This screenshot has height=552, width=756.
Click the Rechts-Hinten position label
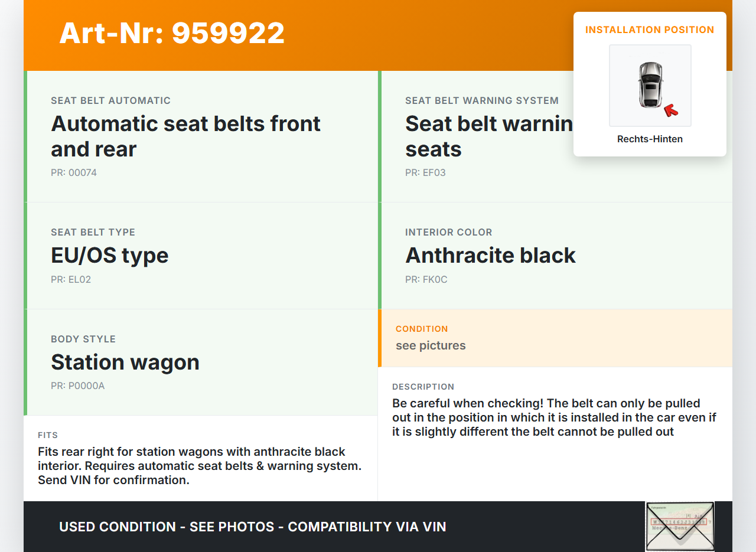(650, 139)
